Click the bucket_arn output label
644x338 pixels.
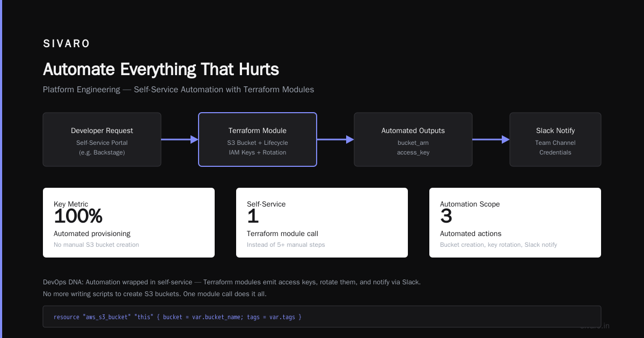click(x=413, y=143)
